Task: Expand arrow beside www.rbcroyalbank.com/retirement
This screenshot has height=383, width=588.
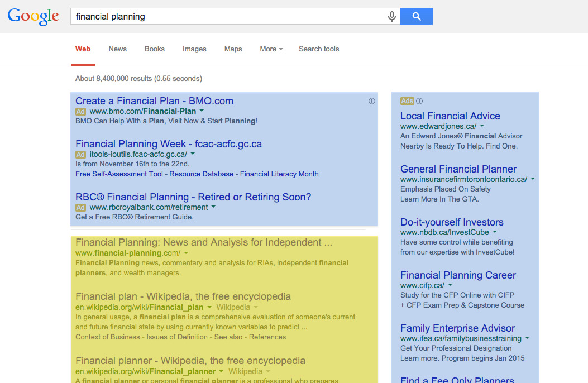Action: [213, 207]
